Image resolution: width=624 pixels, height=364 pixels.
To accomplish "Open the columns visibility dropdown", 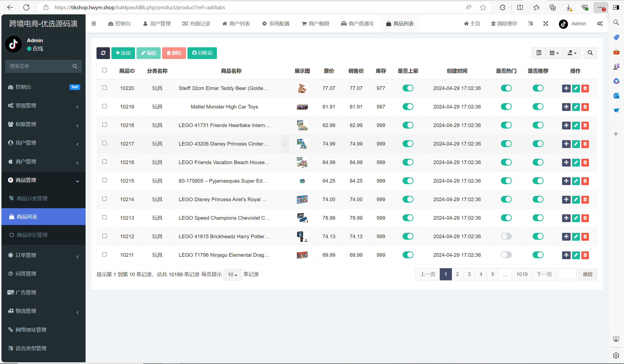I will 554,53.
